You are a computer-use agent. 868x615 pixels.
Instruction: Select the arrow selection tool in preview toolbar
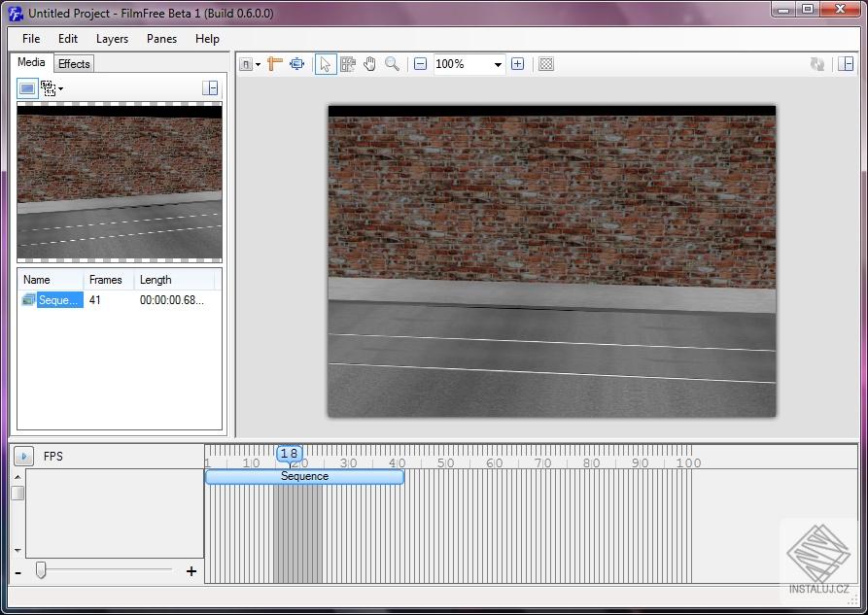[327, 64]
